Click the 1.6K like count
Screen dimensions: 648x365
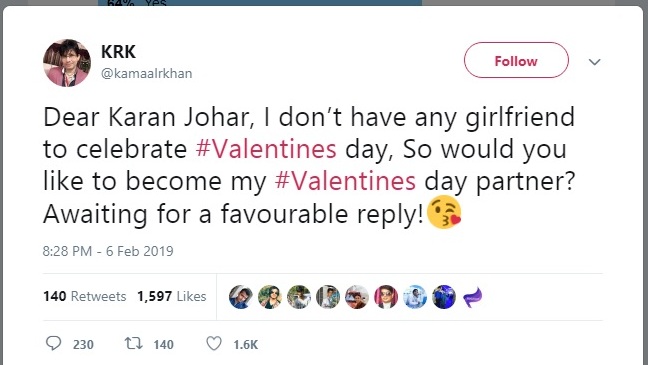[245, 344]
